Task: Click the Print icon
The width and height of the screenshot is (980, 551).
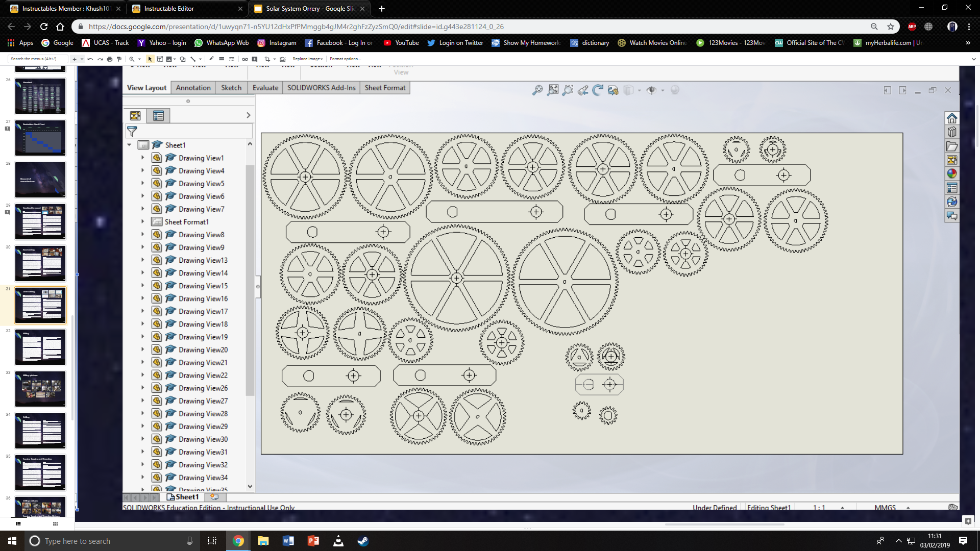Action: 109,59
